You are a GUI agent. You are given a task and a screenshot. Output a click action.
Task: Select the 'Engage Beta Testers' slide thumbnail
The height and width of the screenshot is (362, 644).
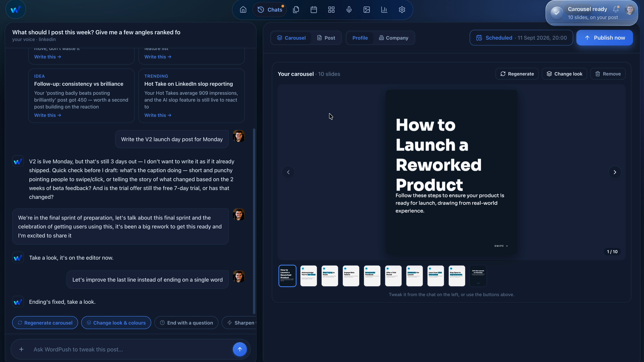351,276
